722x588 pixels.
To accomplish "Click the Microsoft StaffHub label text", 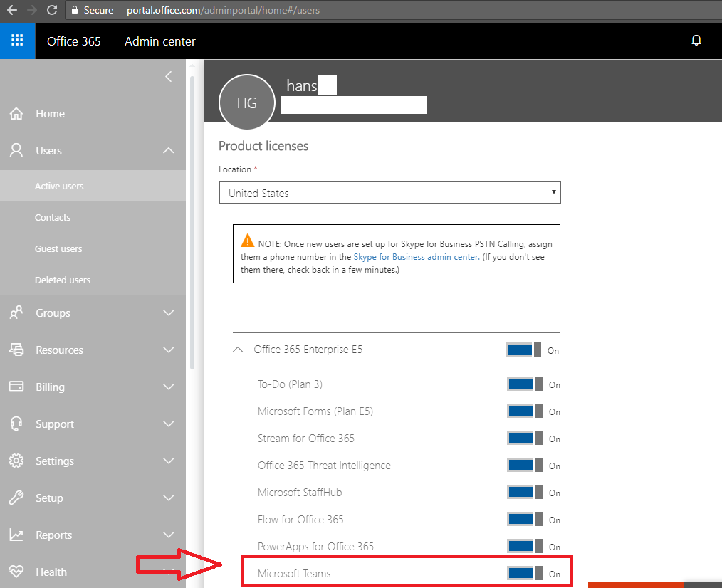I will (x=300, y=493).
